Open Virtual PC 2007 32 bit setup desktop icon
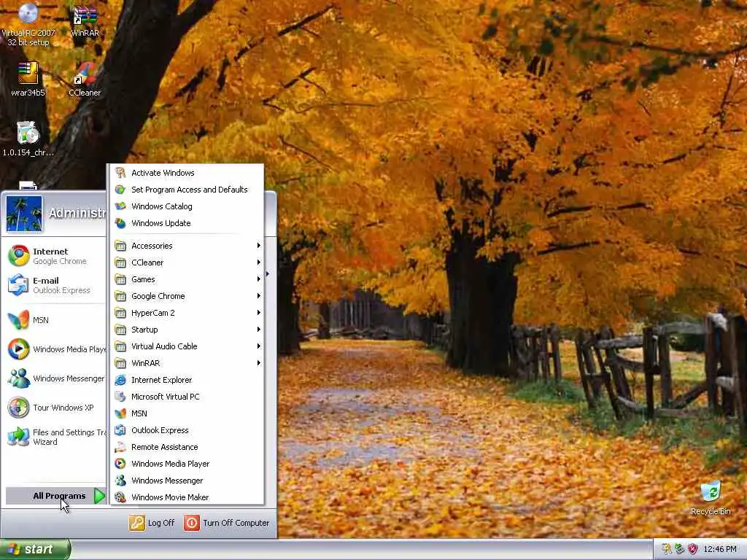Viewport: 747px width, 560px height. coord(28,24)
